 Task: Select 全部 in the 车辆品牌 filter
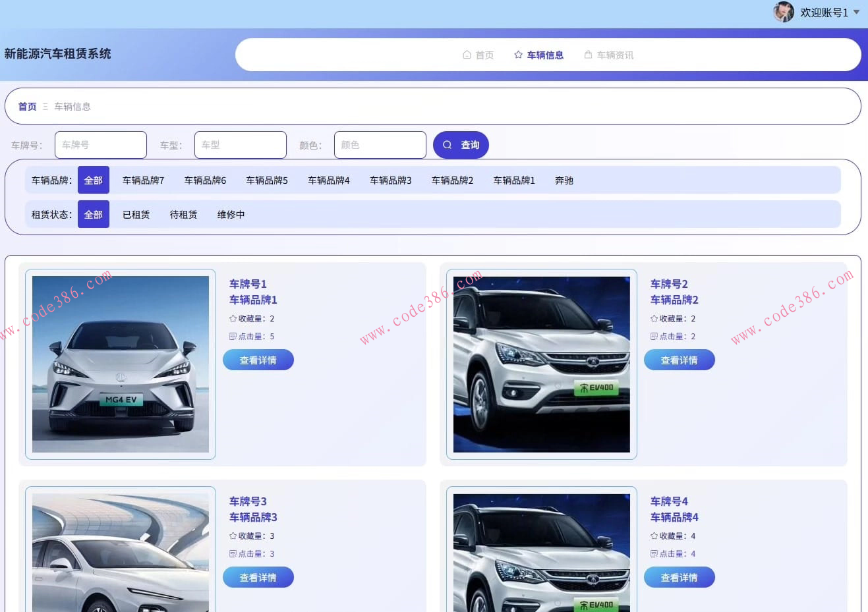tap(94, 180)
